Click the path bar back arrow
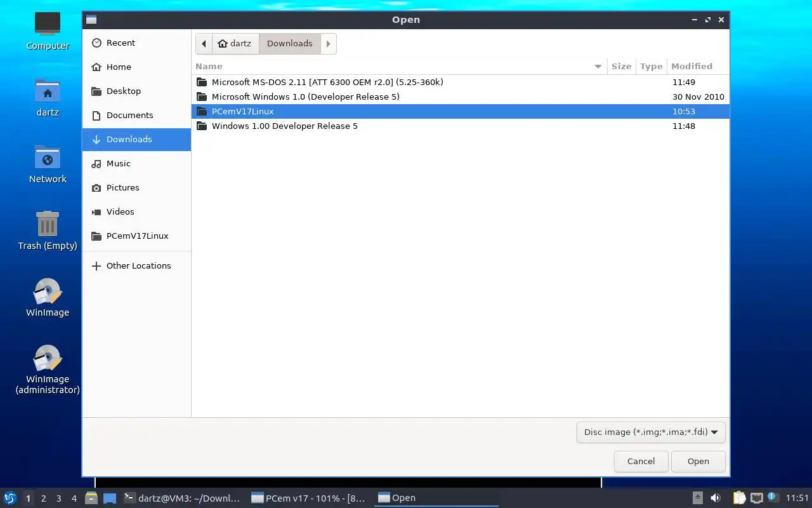 click(204, 43)
